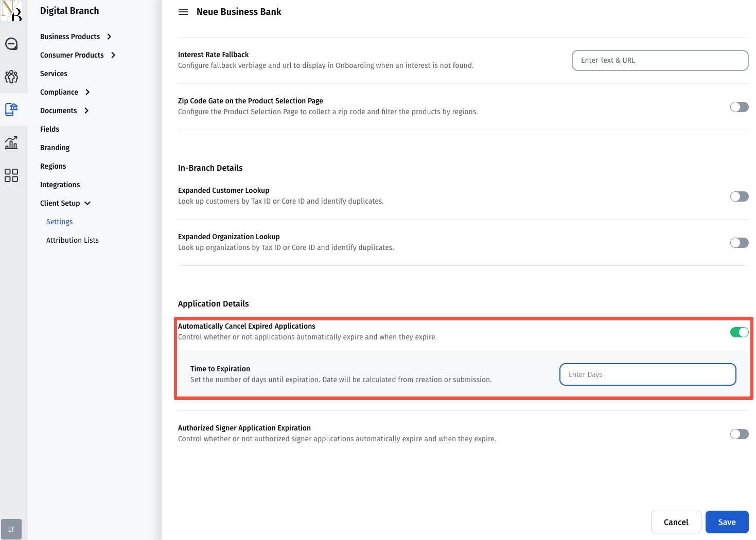
Task: Open the Branding menu item
Action: 55,148
